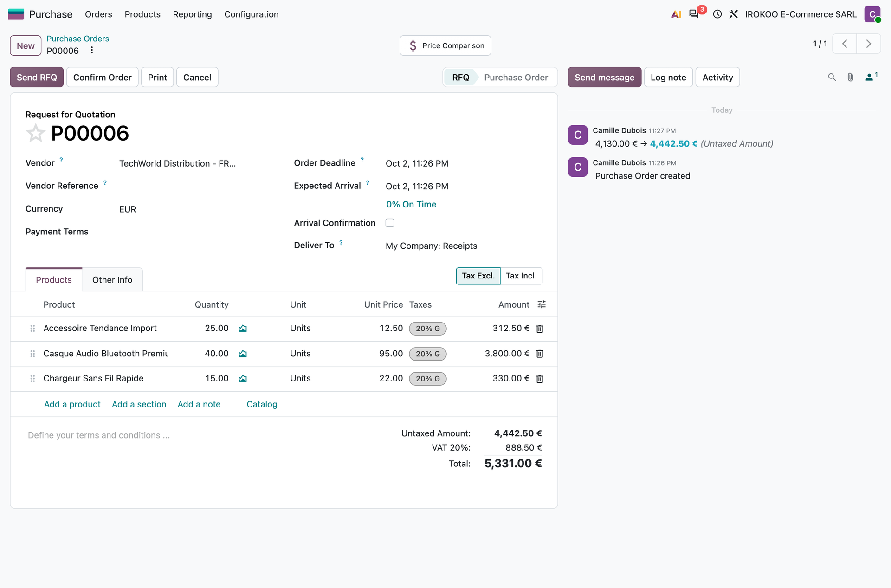891x588 pixels.
Task: Open the Orders menu
Action: (98, 14)
